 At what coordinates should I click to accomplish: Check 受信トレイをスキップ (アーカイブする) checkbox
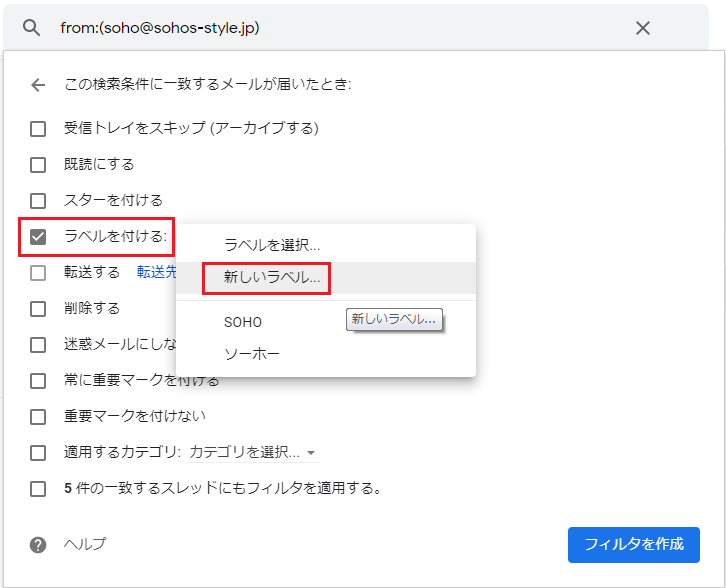click(x=38, y=129)
